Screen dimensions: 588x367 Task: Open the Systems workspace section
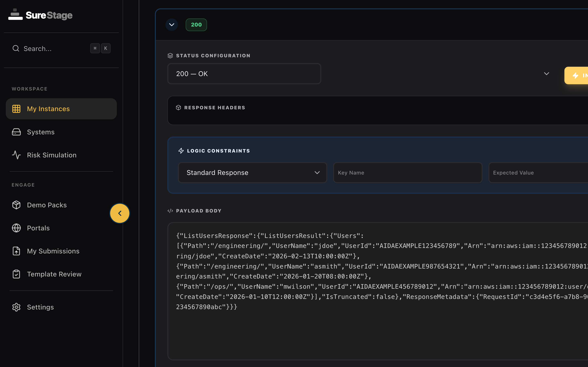pos(41,132)
